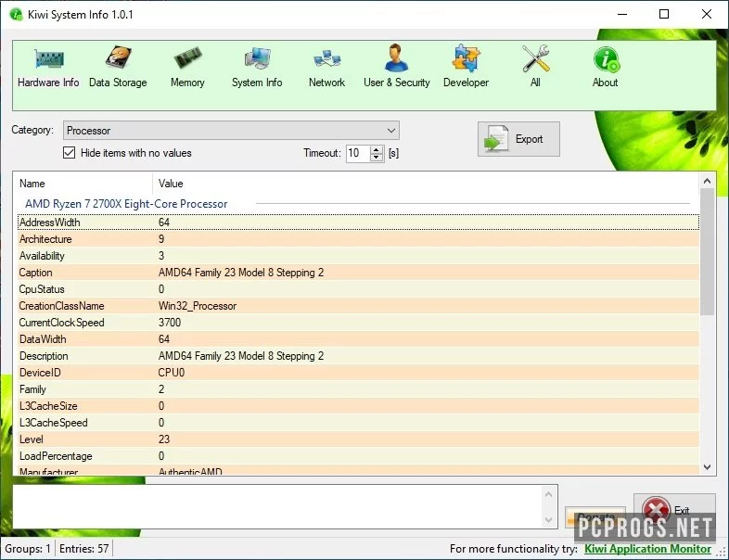Click the Win32_Processor value
Image resolution: width=729 pixels, height=560 pixels.
click(x=198, y=306)
